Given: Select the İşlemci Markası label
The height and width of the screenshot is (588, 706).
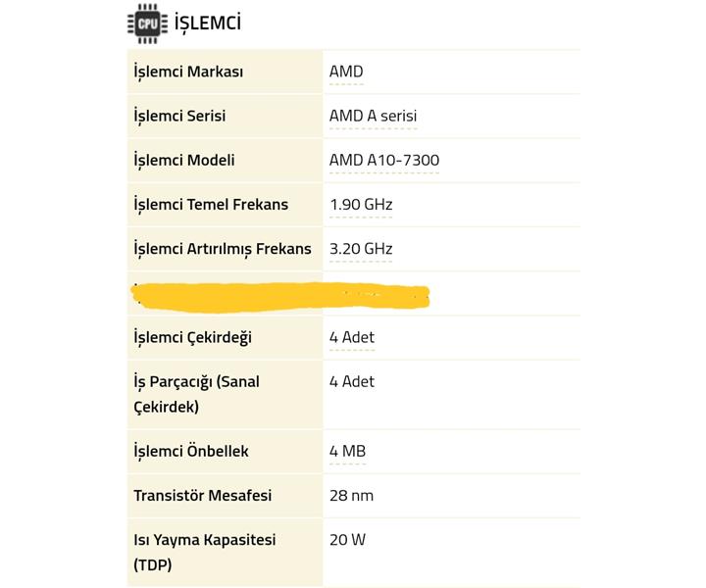Looking at the screenshot, I should [x=188, y=72].
